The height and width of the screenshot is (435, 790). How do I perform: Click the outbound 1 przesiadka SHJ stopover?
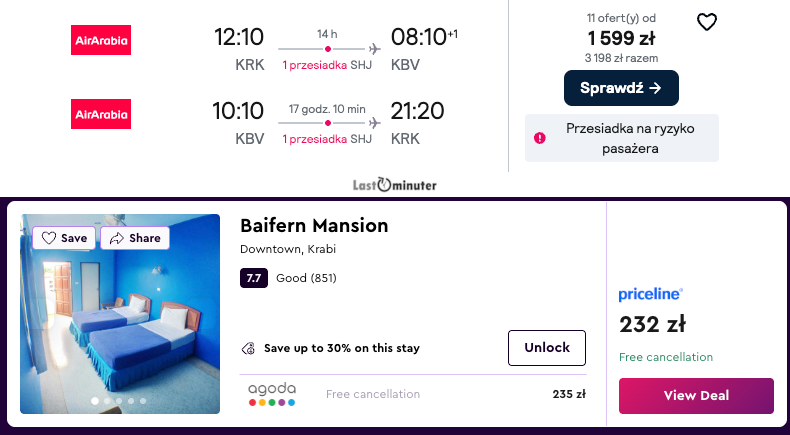click(328, 65)
